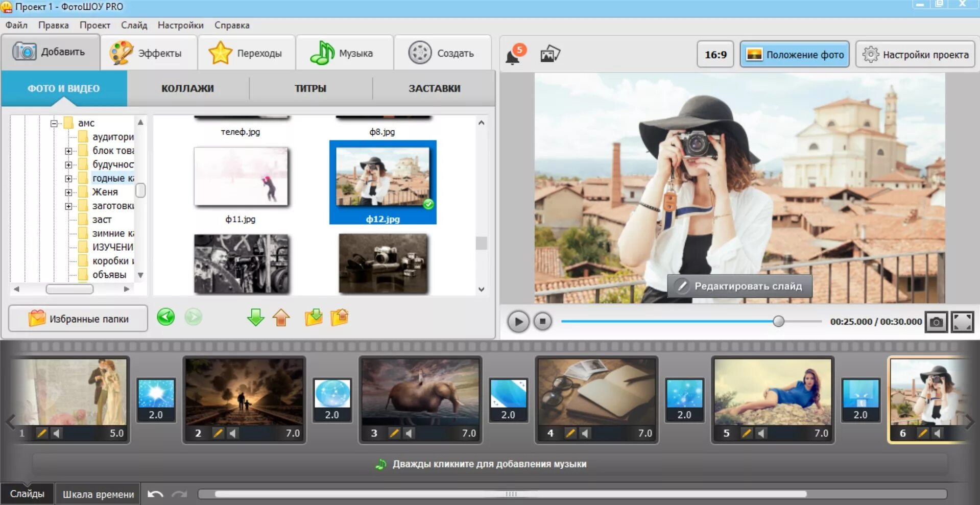The height and width of the screenshot is (505, 980).
Task: Click the 16:9 aspect ratio button
Action: click(x=715, y=54)
